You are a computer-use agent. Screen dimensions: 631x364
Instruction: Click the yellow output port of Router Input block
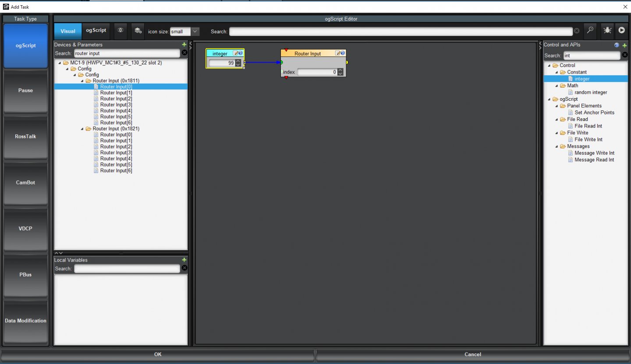click(x=347, y=63)
